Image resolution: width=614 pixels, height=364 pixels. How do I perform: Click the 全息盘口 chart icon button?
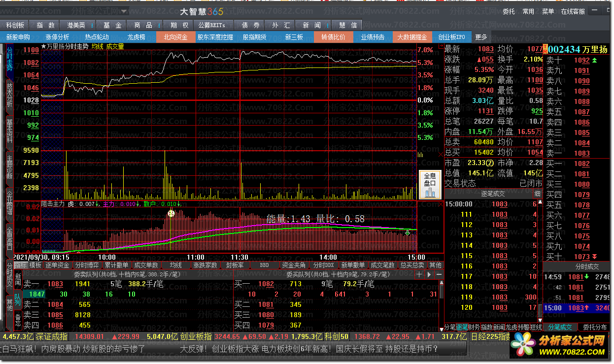(x=430, y=185)
